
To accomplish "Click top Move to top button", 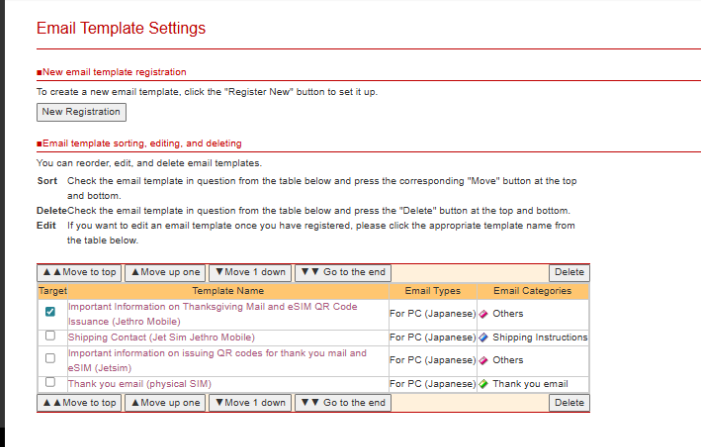I will [79, 272].
